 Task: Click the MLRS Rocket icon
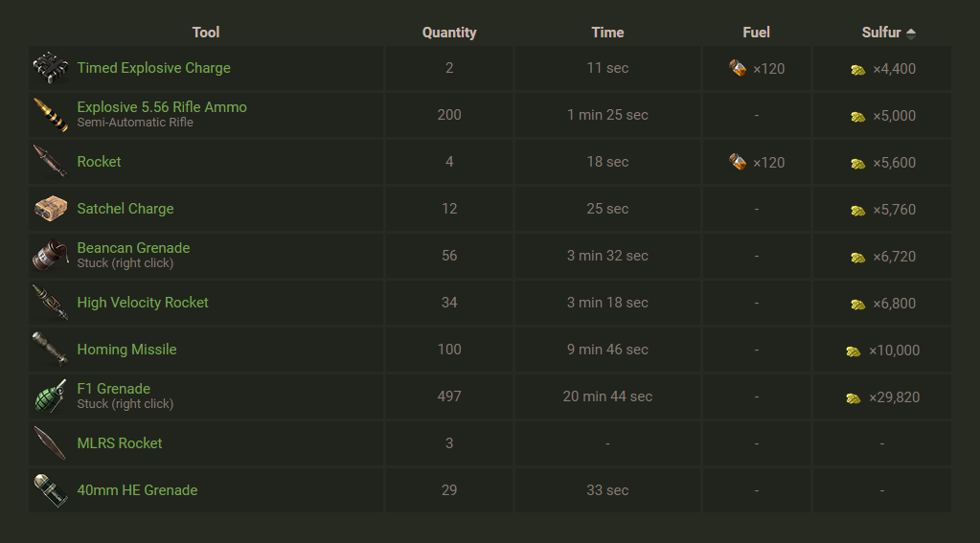pyautogui.click(x=50, y=443)
